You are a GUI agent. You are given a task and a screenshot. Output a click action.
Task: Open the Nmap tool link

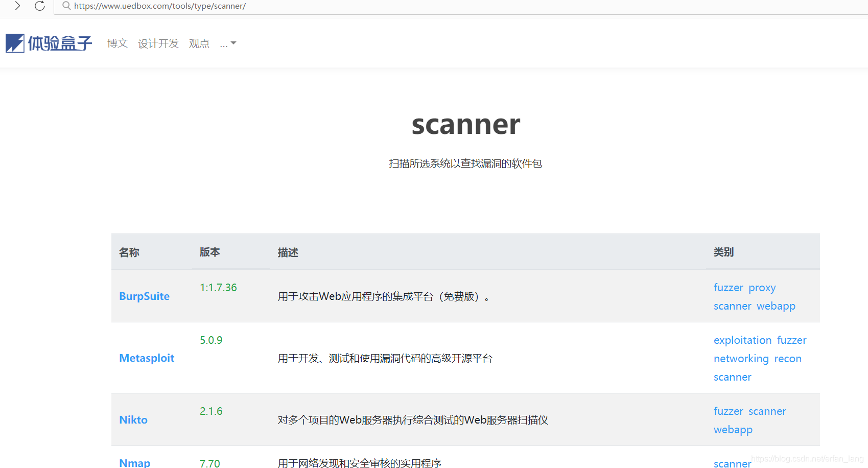135,463
